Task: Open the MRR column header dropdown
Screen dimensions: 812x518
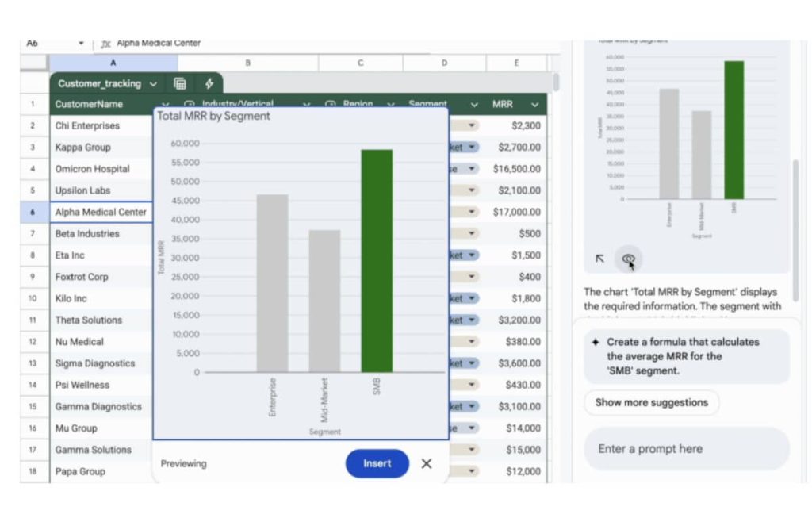Action: (534, 104)
